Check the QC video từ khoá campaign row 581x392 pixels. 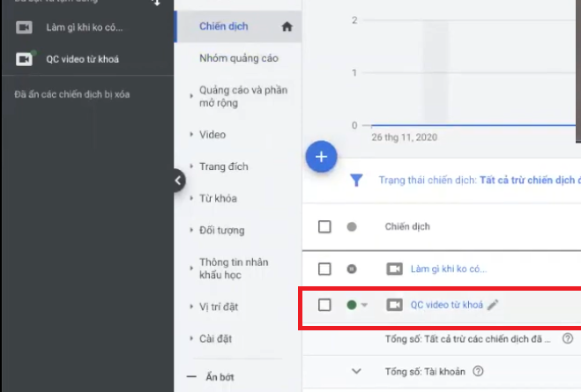[x=324, y=305]
